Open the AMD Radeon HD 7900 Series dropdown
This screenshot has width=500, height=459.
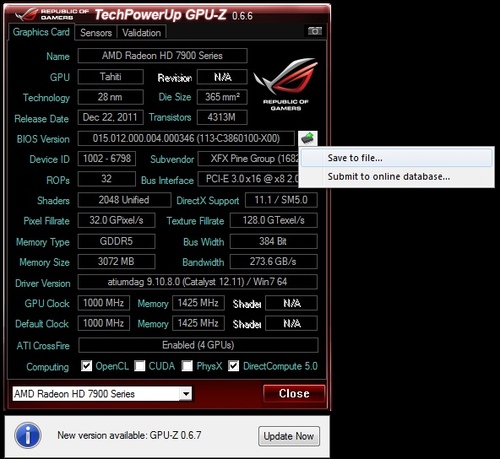pyautogui.click(x=102, y=394)
